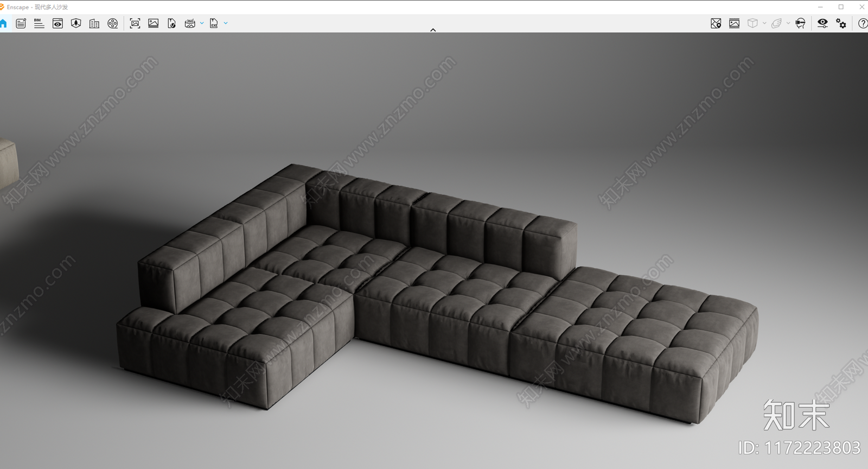
Task: Open the site context buildings icon
Action: pos(94,23)
